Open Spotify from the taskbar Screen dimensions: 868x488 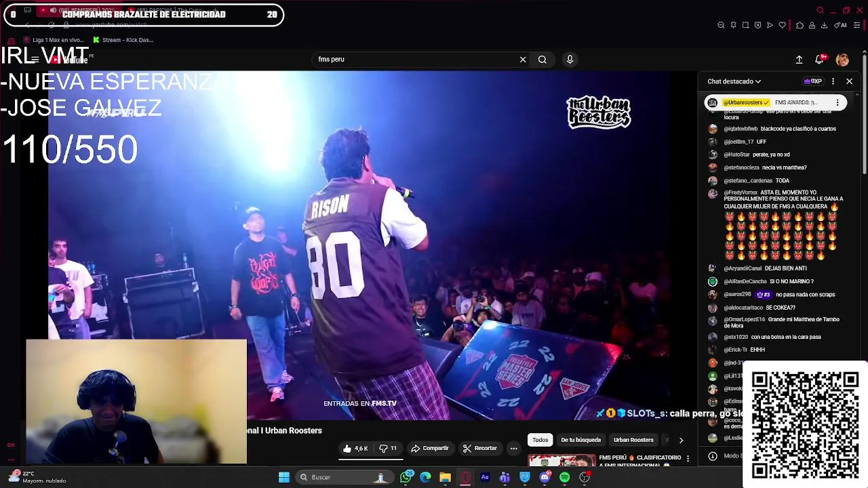click(x=564, y=478)
